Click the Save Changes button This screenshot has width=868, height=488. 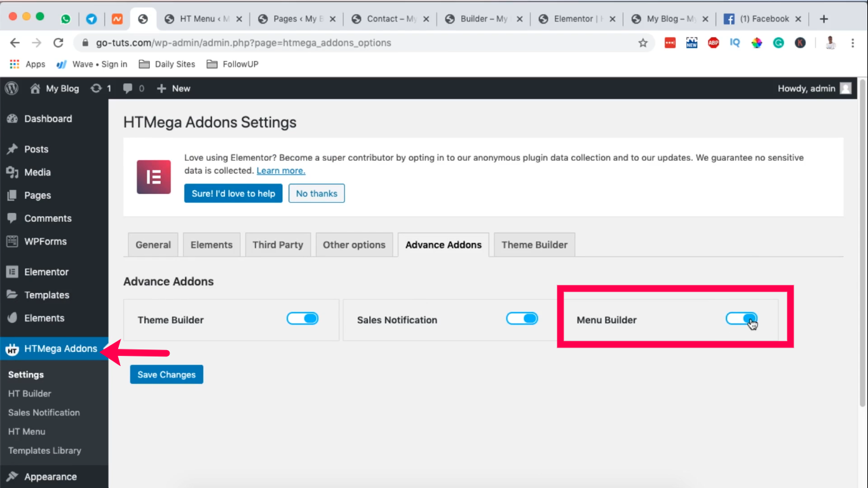pyautogui.click(x=166, y=374)
